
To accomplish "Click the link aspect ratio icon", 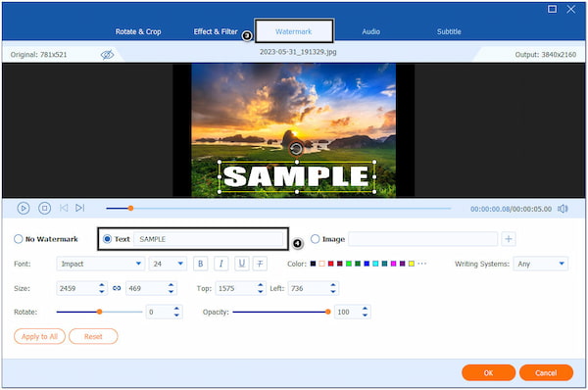I will [x=117, y=288].
